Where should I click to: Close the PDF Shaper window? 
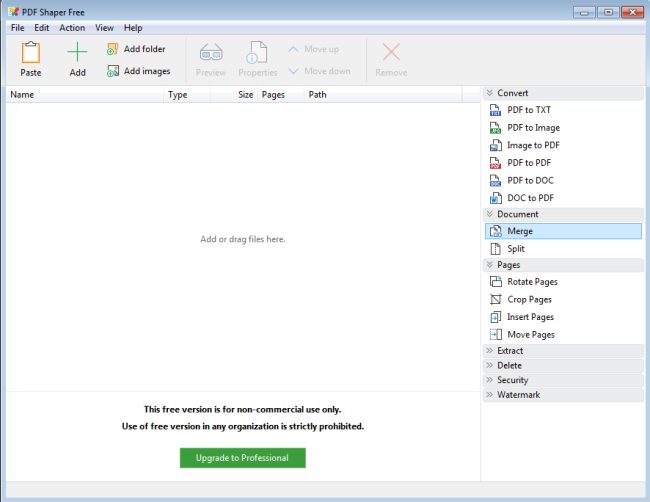[633, 12]
